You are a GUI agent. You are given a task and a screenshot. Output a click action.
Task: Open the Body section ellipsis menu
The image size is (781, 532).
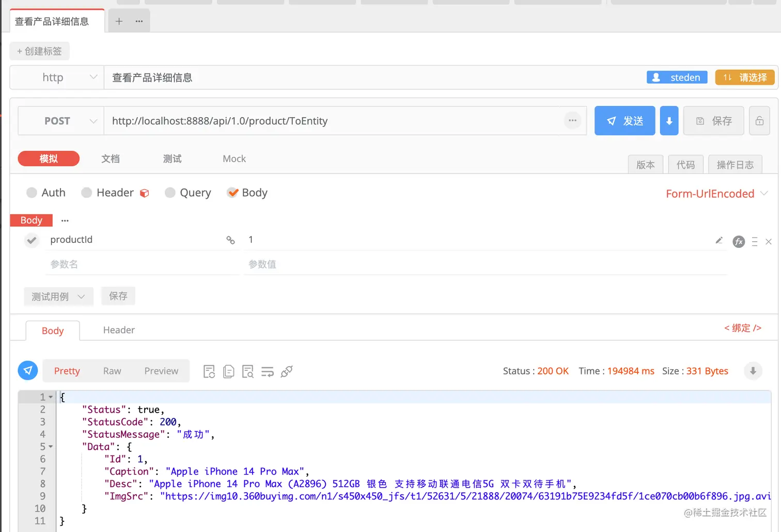pos(65,221)
